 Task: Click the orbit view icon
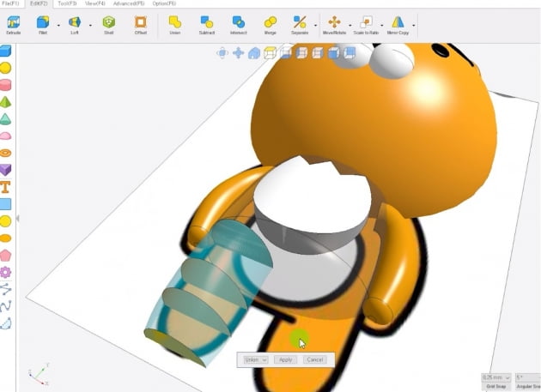tap(222, 53)
